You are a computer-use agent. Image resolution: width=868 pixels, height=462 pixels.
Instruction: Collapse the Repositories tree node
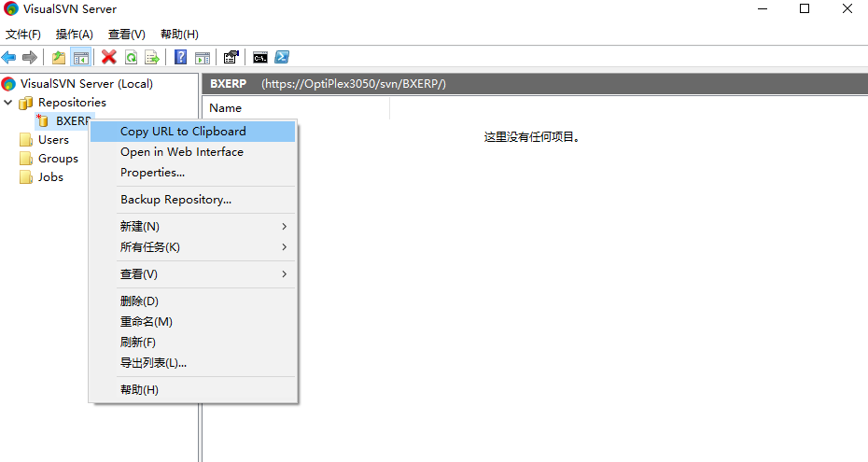coord(8,103)
